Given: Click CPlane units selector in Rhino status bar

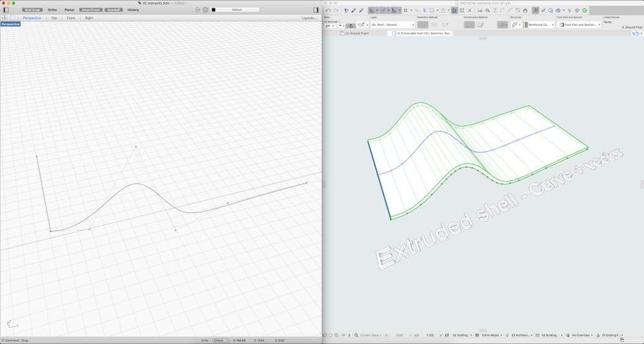Looking at the screenshot, I should [221, 340].
